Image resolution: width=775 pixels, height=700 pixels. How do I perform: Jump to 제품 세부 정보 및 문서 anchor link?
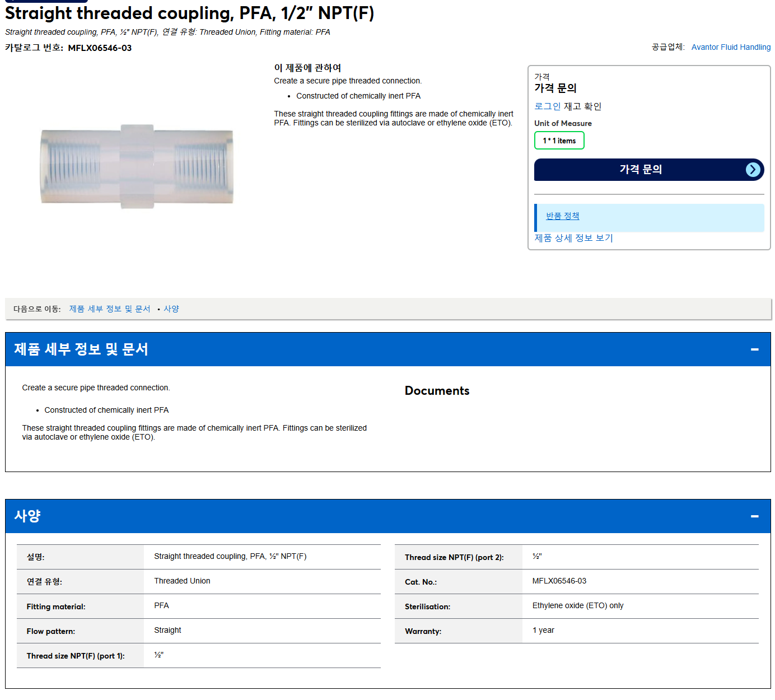(110, 309)
